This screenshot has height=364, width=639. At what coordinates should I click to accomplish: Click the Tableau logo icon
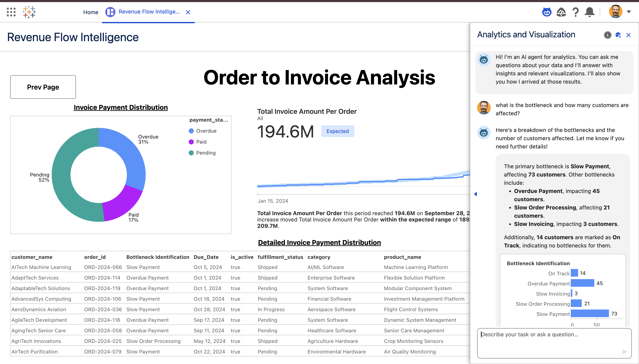(29, 12)
